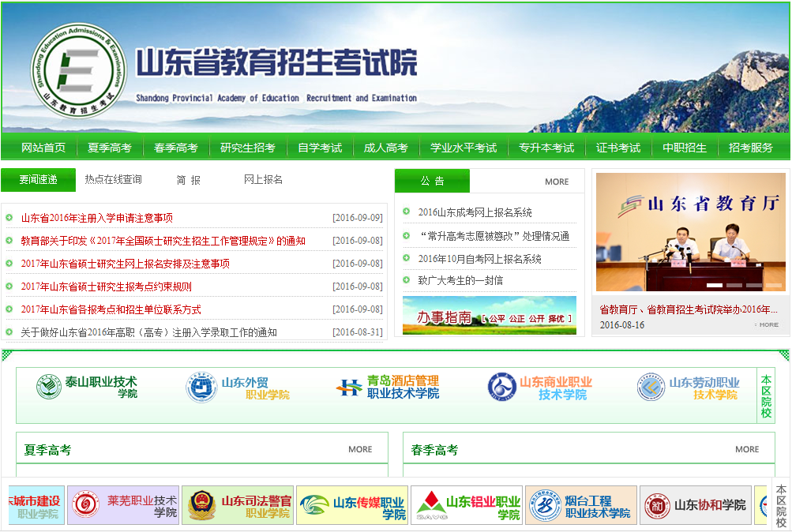Viewport: 792px width, 532px height.
Task: Select the first slideshow indicator dot
Action: pyautogui.click(x=714, y=285)
